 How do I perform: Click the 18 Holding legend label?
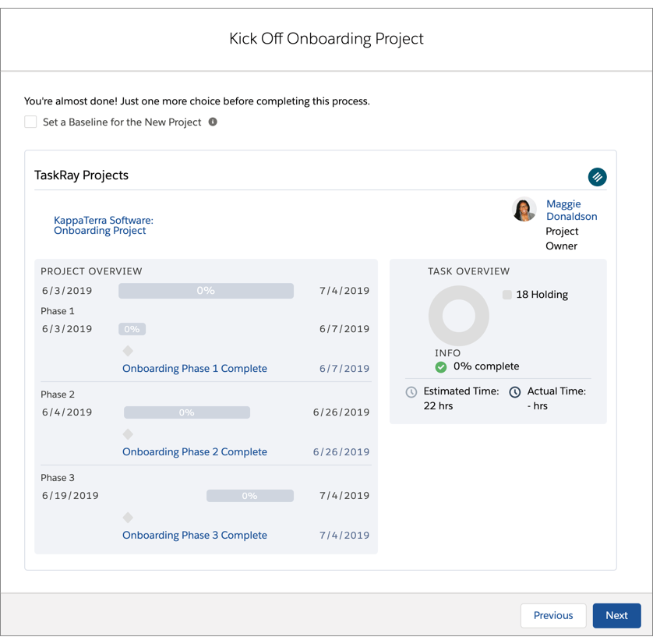(542, 295)
